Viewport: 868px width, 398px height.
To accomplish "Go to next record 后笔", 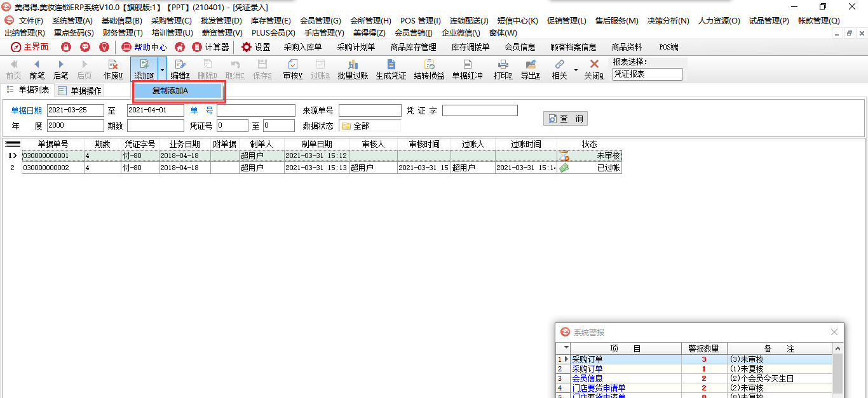I will (60, 69).
